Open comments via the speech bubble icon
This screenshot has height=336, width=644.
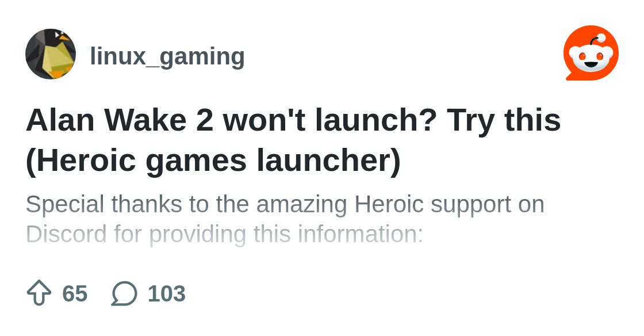(x=124, y=293)
